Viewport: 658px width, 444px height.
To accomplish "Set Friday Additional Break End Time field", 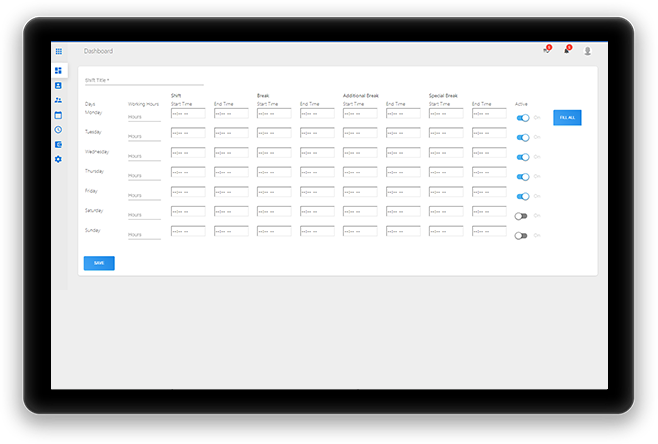I will [403, 192].
